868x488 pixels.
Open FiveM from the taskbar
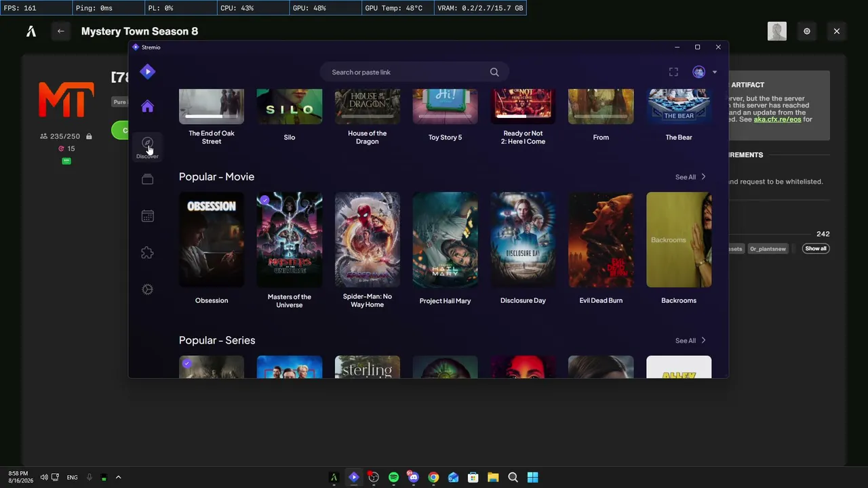click(334, 477)
